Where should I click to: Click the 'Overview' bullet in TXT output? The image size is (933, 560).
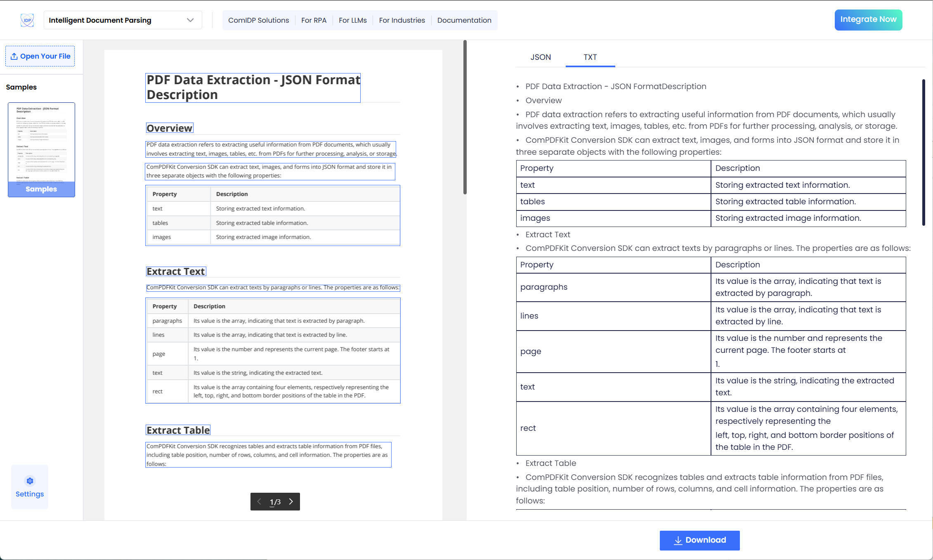pos(543,100)
